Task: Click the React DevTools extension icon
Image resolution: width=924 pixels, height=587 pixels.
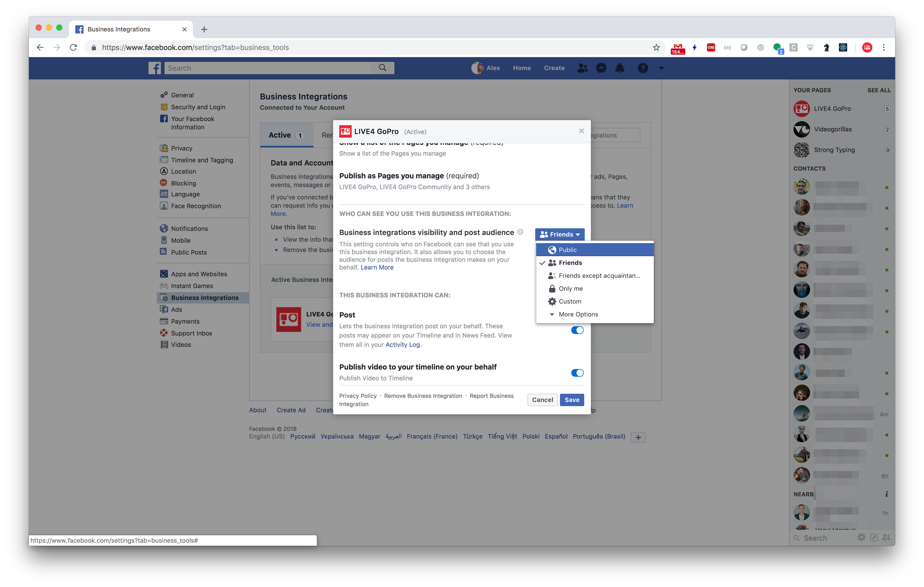Action: (x=843, y=47)
